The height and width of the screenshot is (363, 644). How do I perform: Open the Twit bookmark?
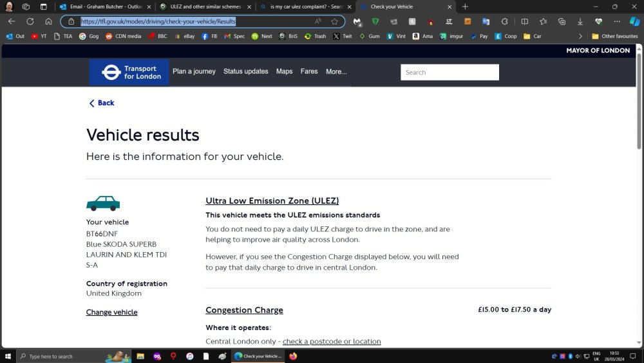click(x=343, y=36)
